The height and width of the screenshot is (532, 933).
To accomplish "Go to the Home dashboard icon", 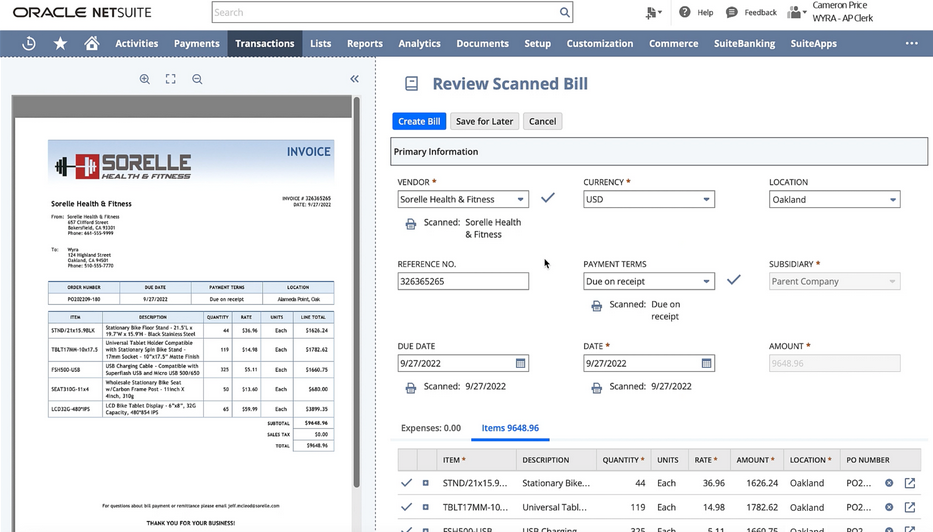I will [x=92, y=43].
